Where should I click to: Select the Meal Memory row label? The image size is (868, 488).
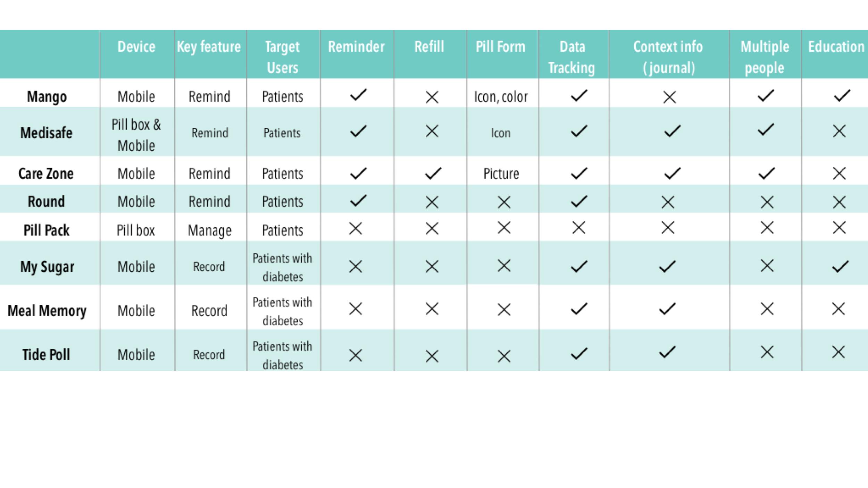(x=47, y=311)
